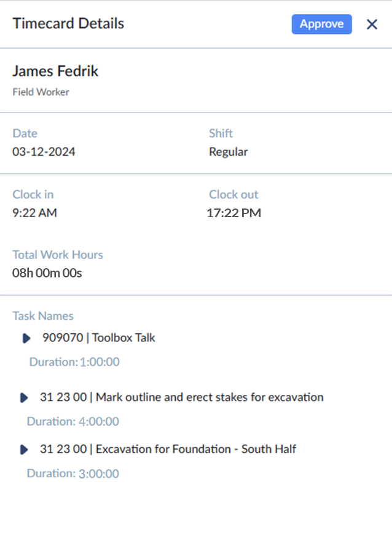392x556 pixels.
Task: Click Duration 4:00:00 under Mark outline task
Action: point(73,421)
